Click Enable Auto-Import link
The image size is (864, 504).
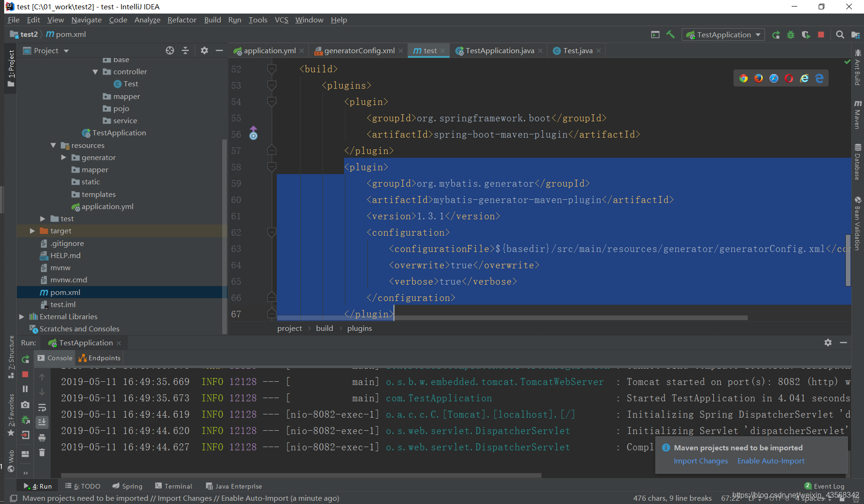coord(771,461)
